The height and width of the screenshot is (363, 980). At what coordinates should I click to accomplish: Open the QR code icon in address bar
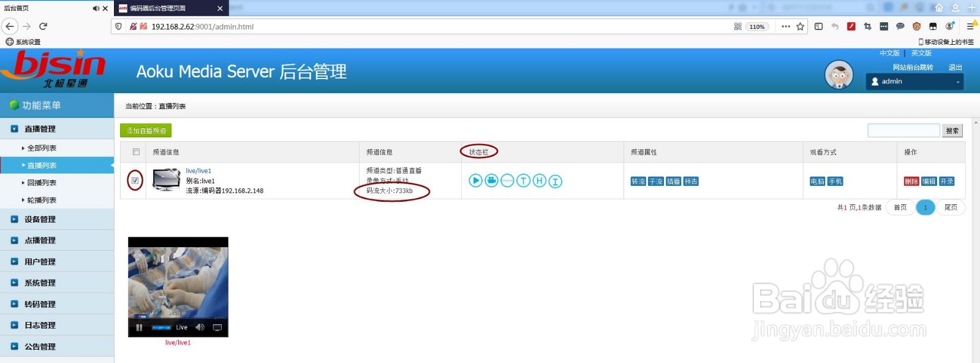click(x=737, y=26)
